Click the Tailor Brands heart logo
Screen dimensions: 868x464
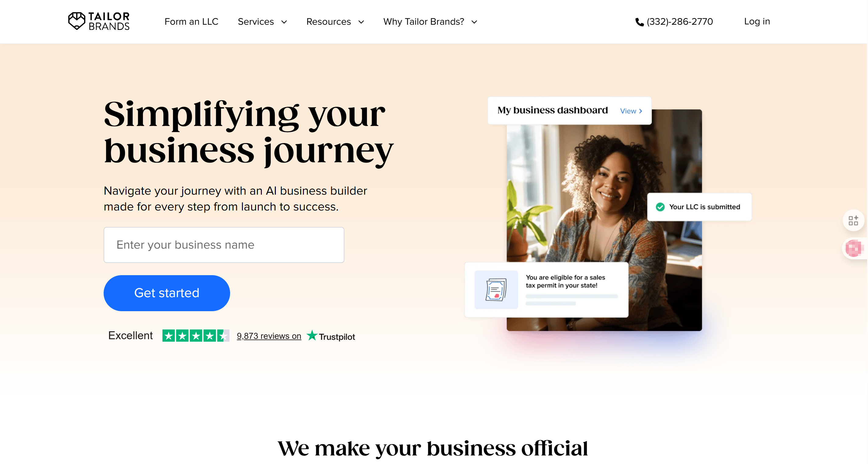coord(76,21)
